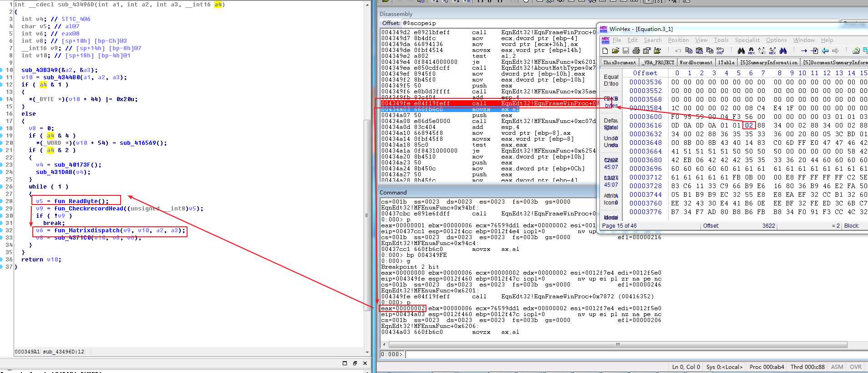Click the boxed byte 02 in the 00003616 row
Screen dimensions: 868x373
click(x=749, y=125)
